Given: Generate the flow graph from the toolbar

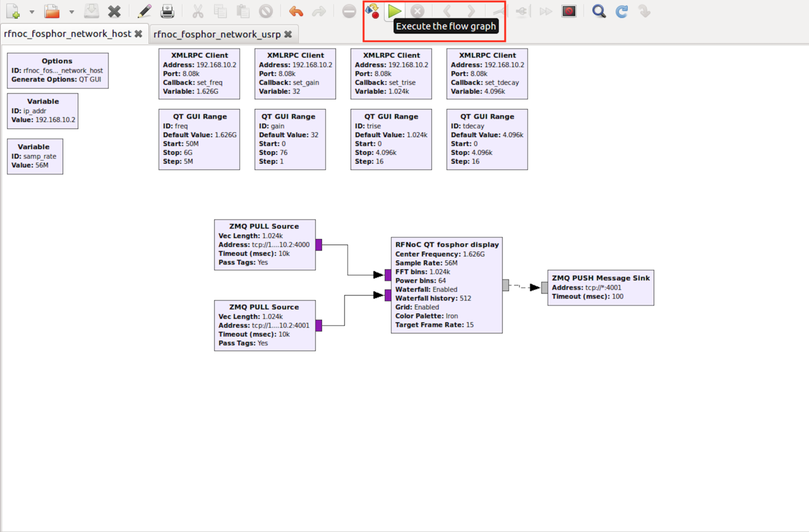Looking at the screenshot, I should coord(372,10).
